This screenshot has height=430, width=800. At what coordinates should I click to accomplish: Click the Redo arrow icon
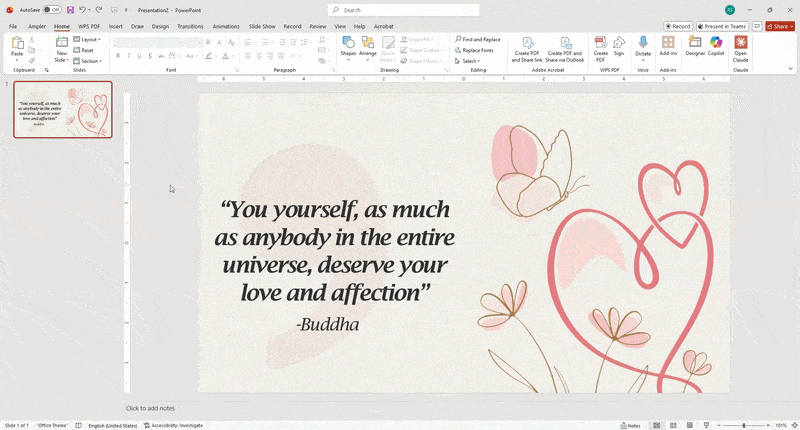tap(99, 10)
